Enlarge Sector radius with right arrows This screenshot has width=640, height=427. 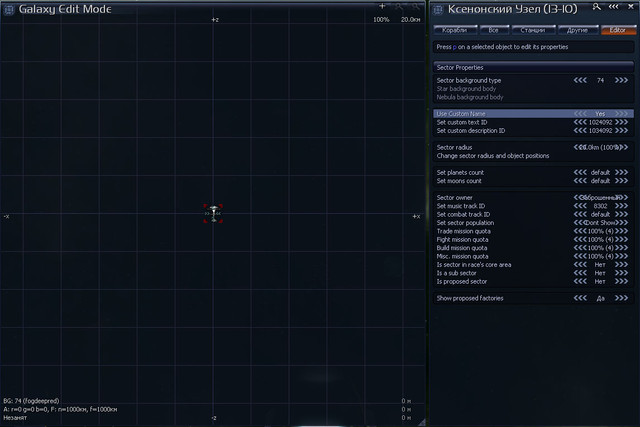point(621,147)
